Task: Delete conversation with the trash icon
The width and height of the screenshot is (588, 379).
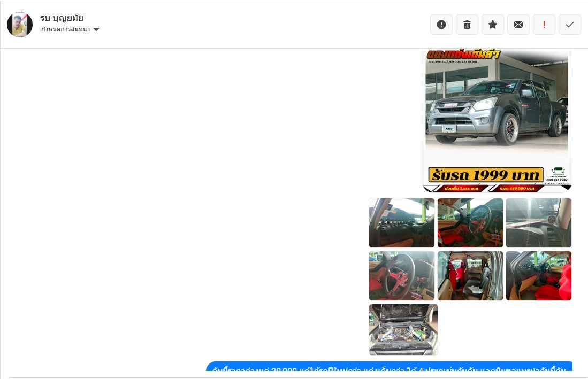Action: pos(467,25)
